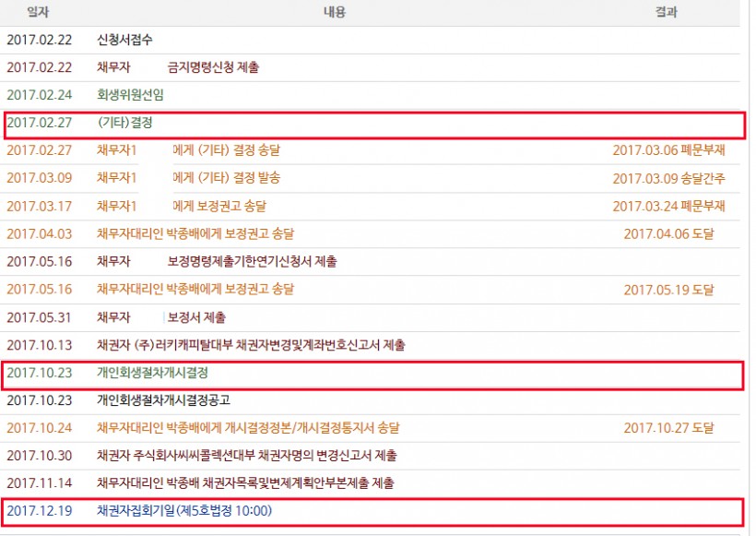Click the result '2017.04.06 도달'
The image size is (756, 536).
[668, 234]
